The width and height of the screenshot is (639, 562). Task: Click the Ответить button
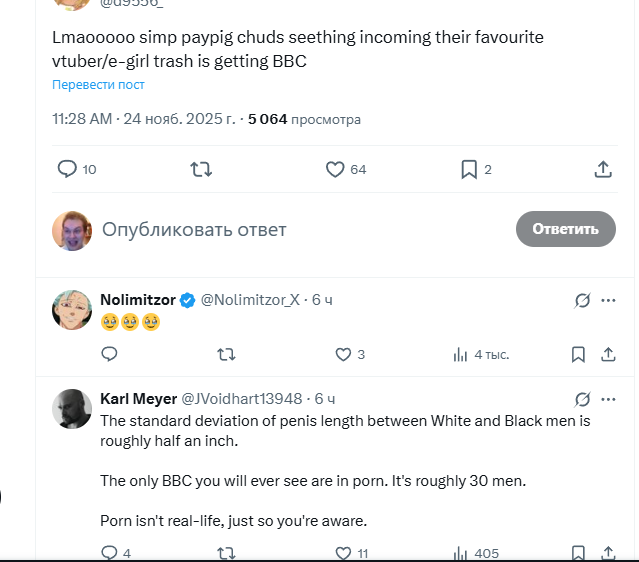(x=565, y=229)
